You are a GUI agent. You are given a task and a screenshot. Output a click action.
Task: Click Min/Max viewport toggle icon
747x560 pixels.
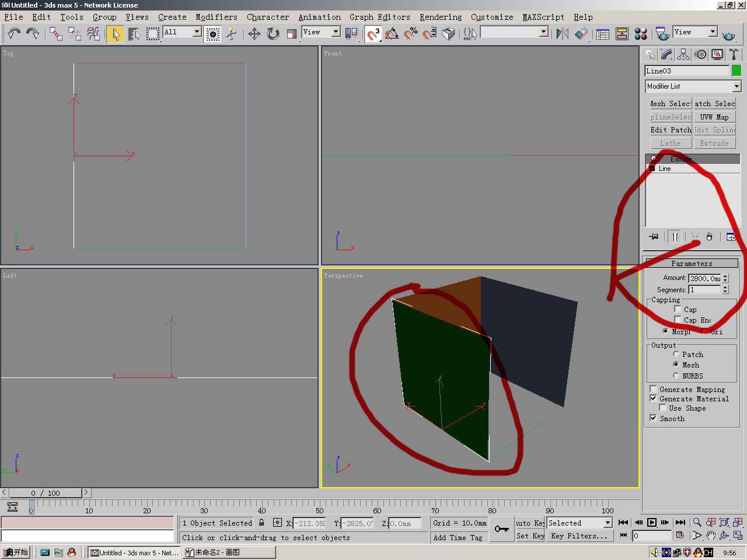[738, 535]
